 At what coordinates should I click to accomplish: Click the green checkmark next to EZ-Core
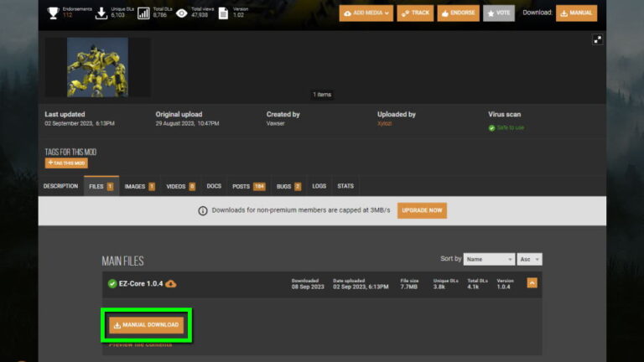[112, 283]
